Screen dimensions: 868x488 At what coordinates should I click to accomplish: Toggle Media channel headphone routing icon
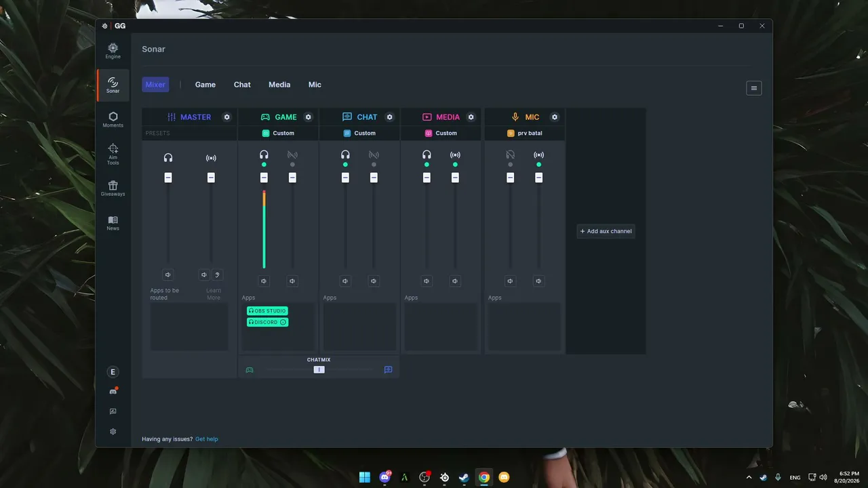click(x=427, y=155)
